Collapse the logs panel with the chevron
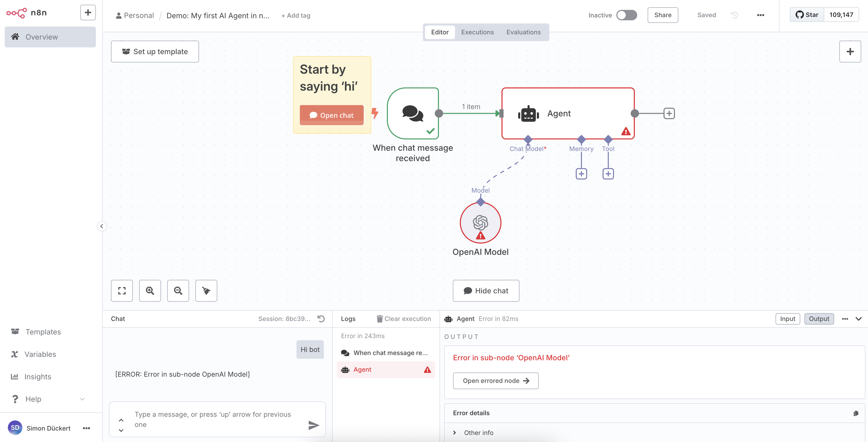The height and width of the screenshot is (442, 868). 859,319
